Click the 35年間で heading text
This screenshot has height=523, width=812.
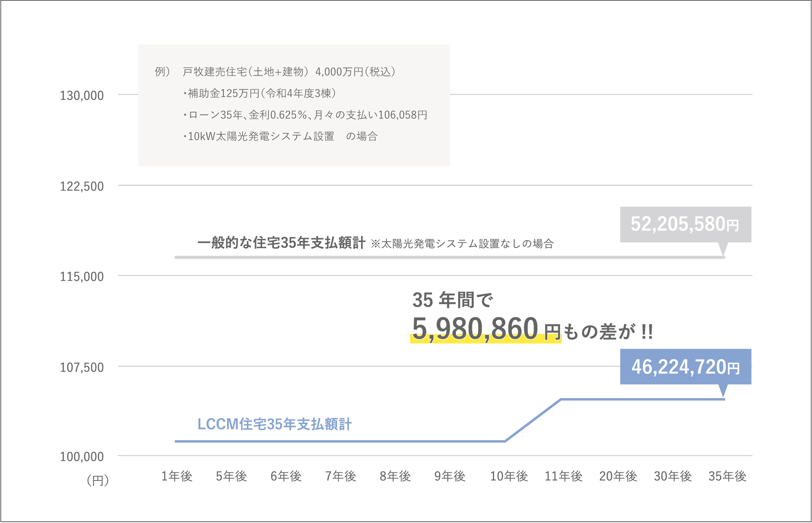coord(453,300)
